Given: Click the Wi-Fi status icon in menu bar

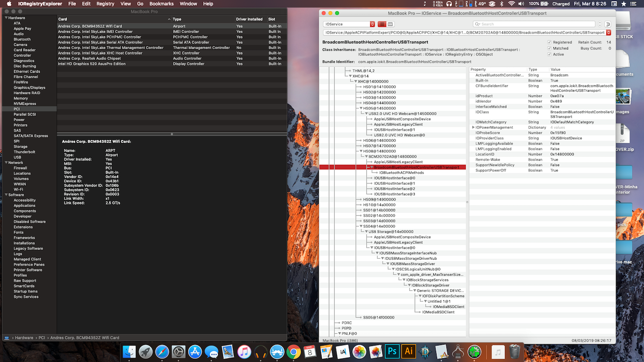Looking at the screenshot, I should (x=512, y=4).
